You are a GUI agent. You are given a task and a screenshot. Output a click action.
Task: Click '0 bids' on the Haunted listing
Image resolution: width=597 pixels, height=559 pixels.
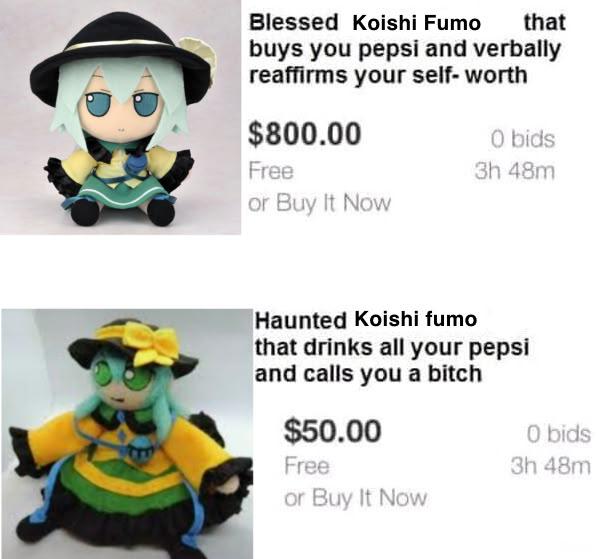[x=559, y=434]
